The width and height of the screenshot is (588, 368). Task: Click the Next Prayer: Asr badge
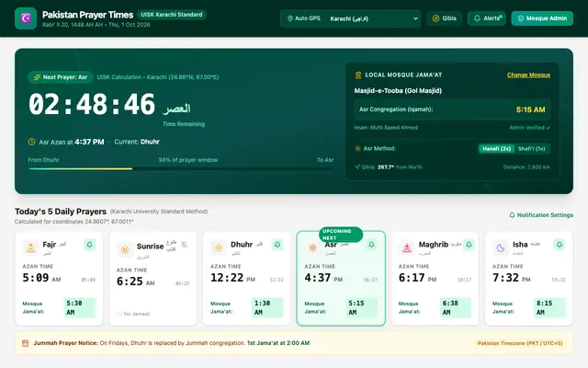click(x=61, y=77)
